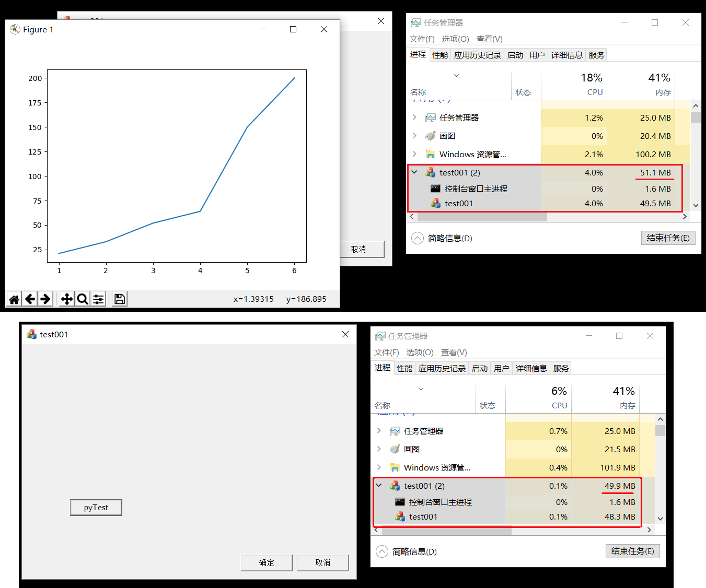Viewport: 706px width, 588px height.
Task: Switch to the 详细信息 tab in the upper Task Manager
Action: (x=567, y=55)
